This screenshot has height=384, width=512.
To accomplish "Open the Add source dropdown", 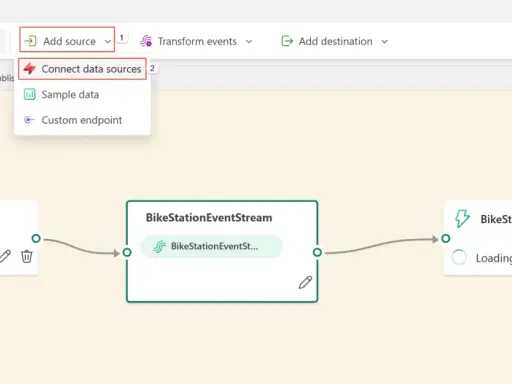I will [67, 40].
